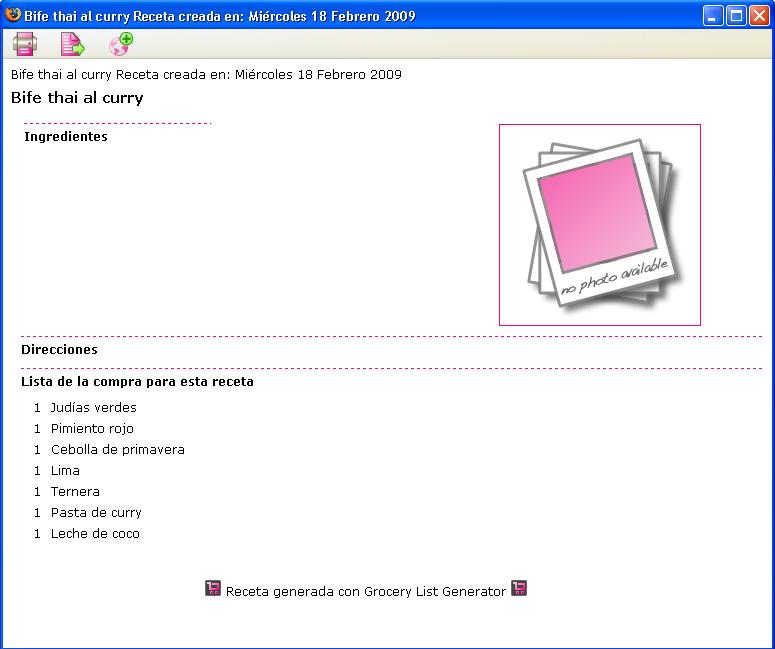
Task: Click the globe with plus icon
Action: click(x=121, y=44)
